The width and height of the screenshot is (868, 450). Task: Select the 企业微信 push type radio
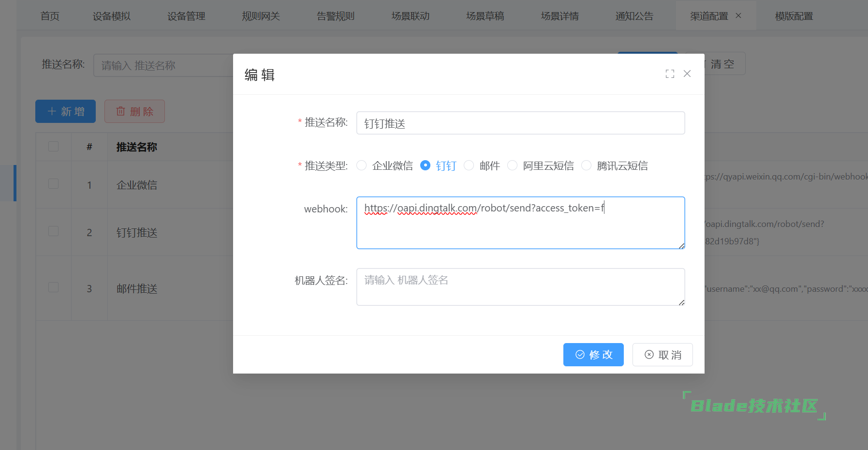[x=362, y=165]
